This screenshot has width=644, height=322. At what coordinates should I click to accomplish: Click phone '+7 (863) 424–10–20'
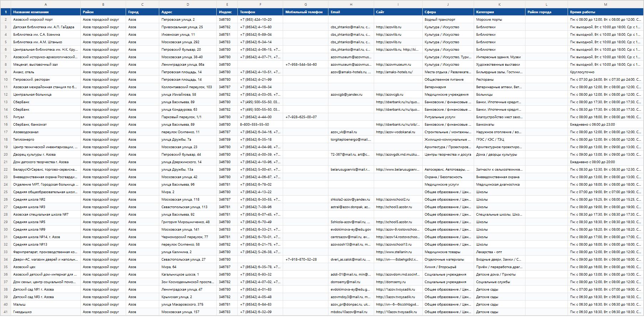(260, 20)
